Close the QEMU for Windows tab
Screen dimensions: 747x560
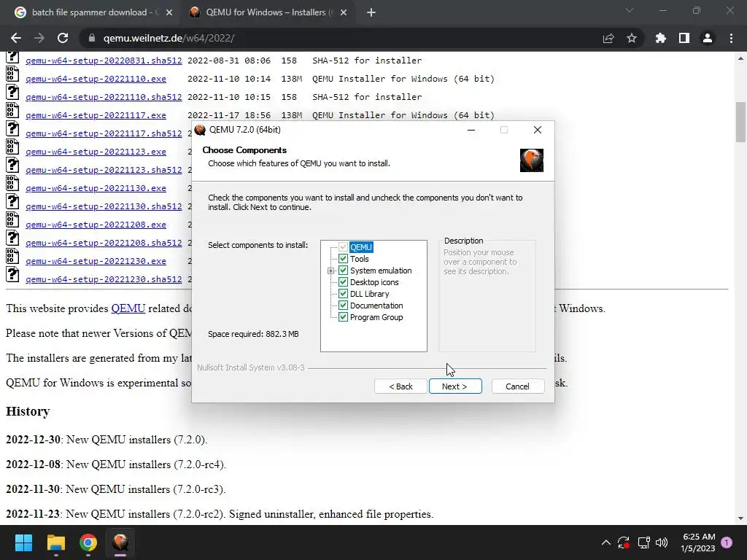click(x=344, y=12)
